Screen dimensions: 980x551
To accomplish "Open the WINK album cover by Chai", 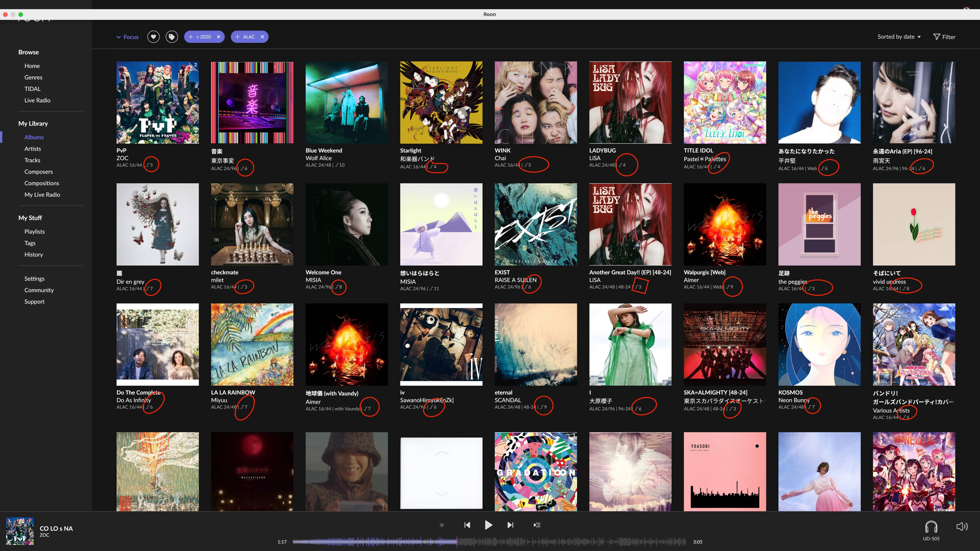I will click(x=536, y=103).
